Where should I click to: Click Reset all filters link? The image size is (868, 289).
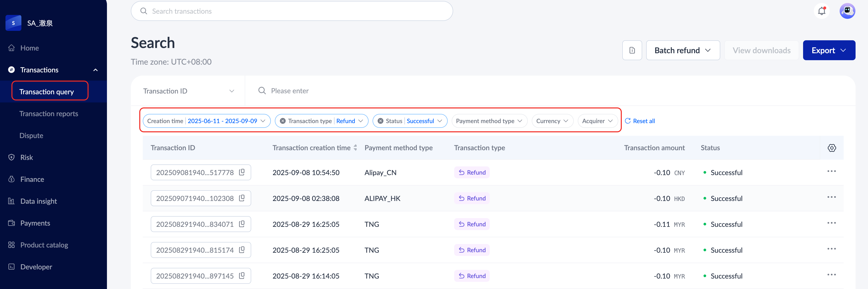[639, 121]
